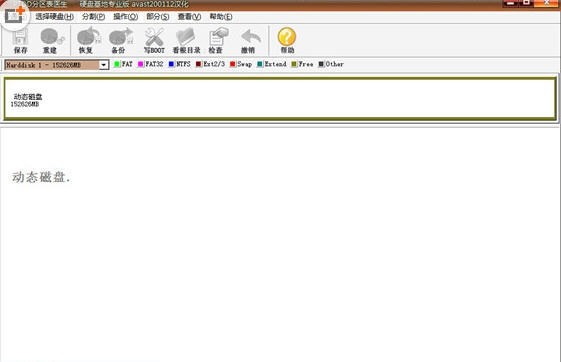The image size is (561, 362).
Task: Click the olive Free legend swatch
Action: coord(294,64)
